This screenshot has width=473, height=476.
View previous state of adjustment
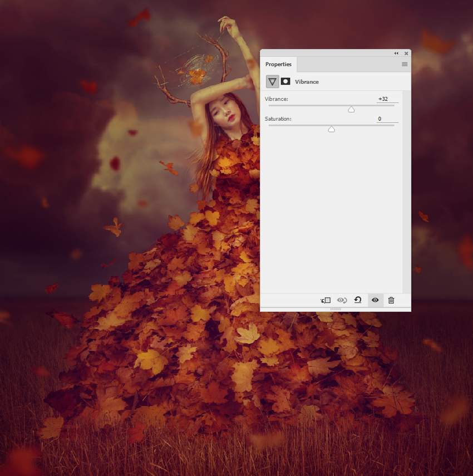click(x=342, y=300)
